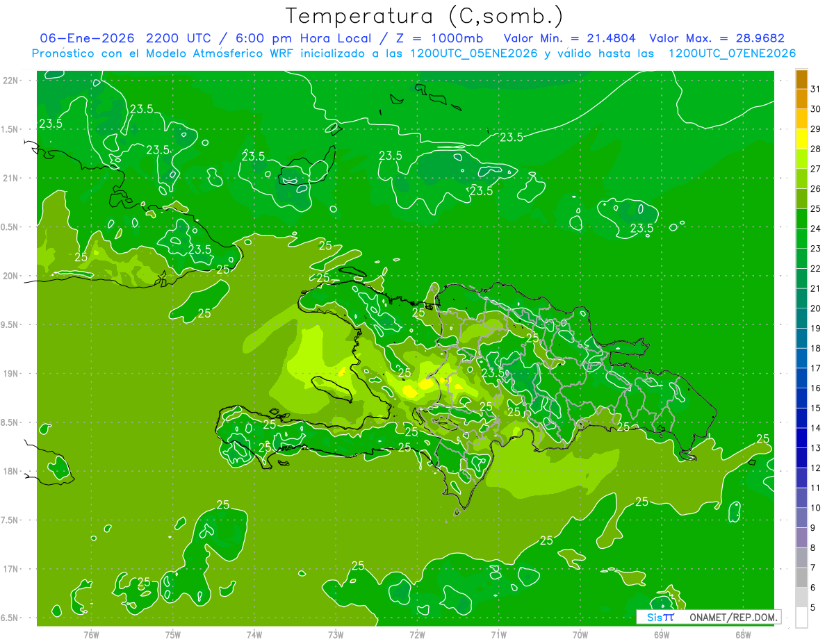Click colorbar label 18

[816, 348]
